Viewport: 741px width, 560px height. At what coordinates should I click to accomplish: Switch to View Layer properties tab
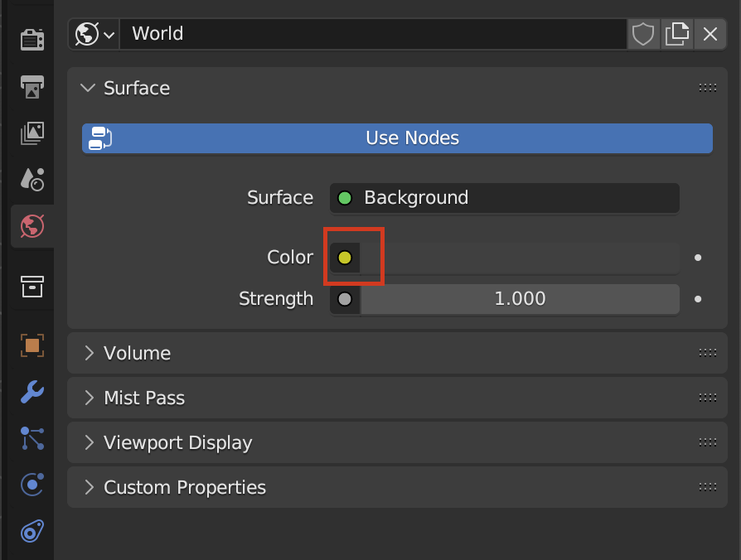tap(31, 132)
